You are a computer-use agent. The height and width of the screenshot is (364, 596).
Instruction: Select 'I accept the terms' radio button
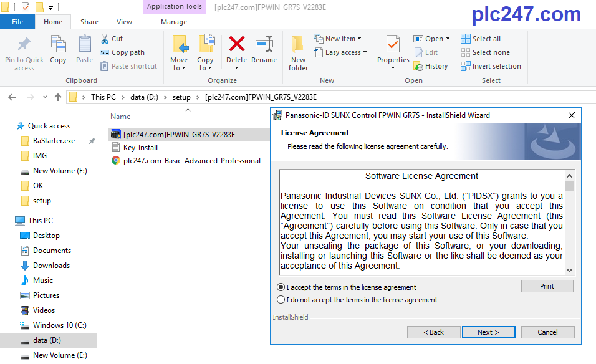(x=281, y=287)
